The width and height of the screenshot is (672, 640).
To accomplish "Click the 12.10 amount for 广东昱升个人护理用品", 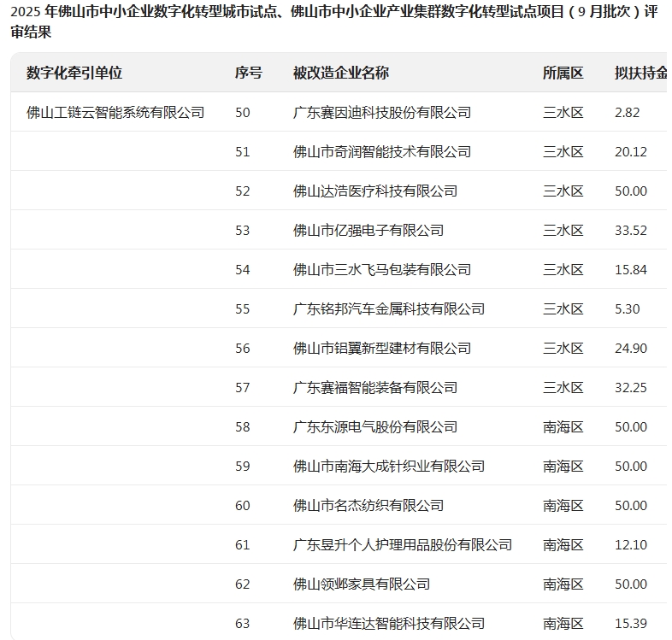I will (630, 544).
